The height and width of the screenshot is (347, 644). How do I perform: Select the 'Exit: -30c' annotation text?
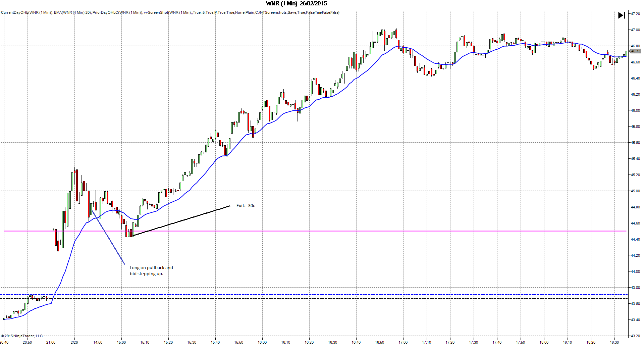246,206
